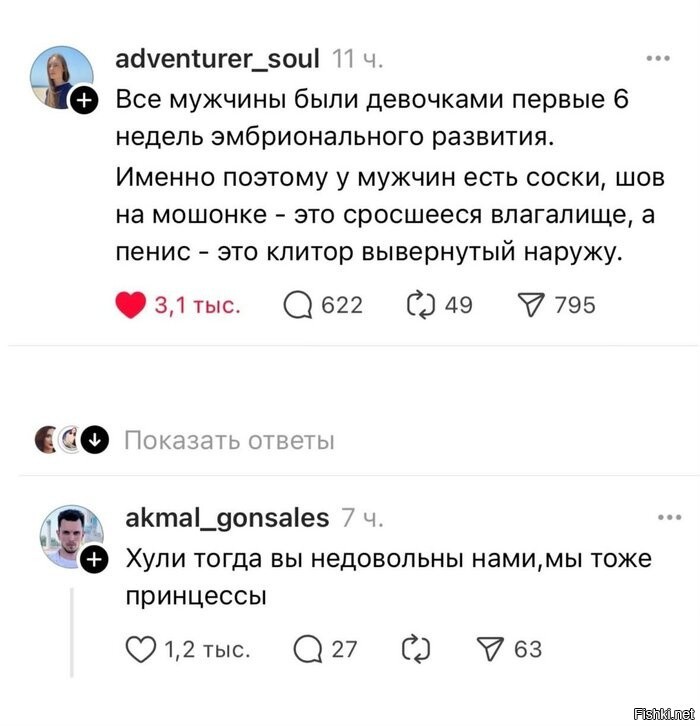Open the adventurer_soul username link

217,59
